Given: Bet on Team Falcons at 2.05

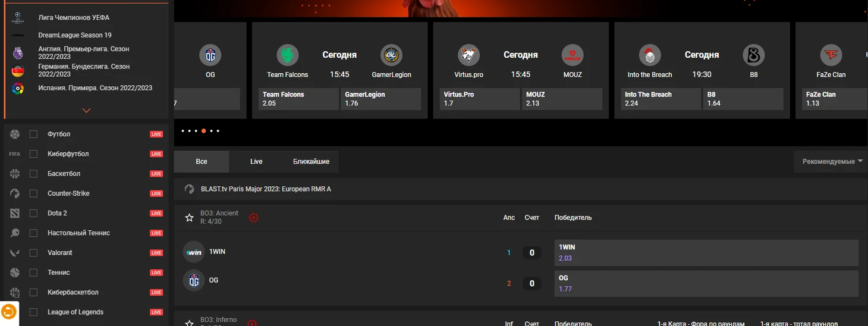Looking at the screenshot, I should (x=299, y=99).
